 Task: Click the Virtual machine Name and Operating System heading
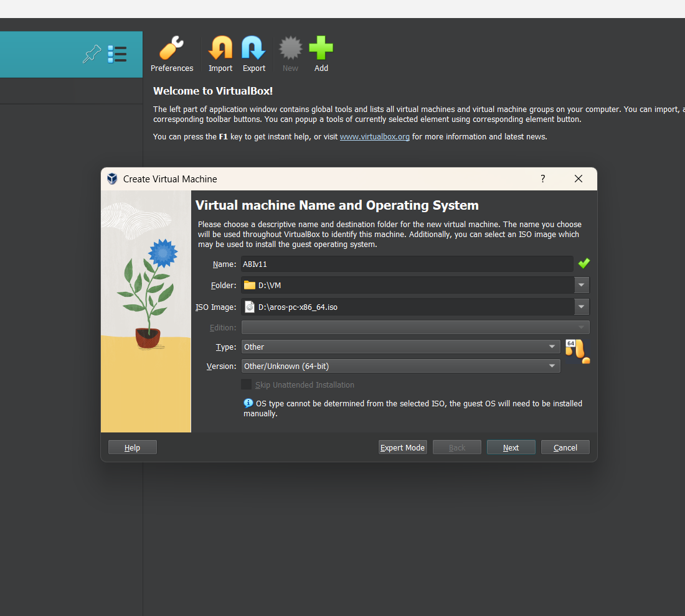[337, 205]
